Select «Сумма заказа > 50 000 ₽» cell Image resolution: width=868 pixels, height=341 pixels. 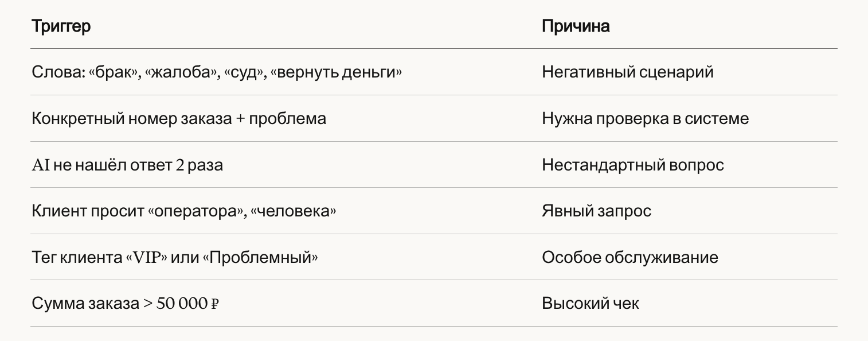click(126, 304)
